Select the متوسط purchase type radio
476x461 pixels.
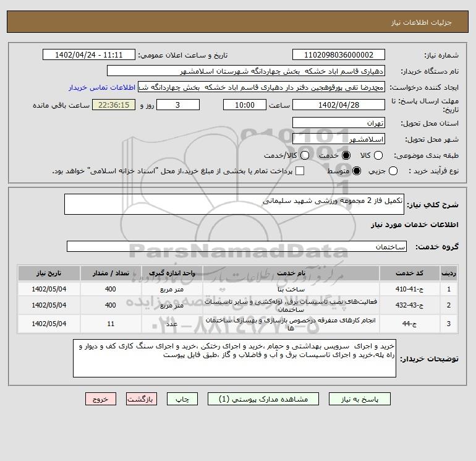pos(357,171)
